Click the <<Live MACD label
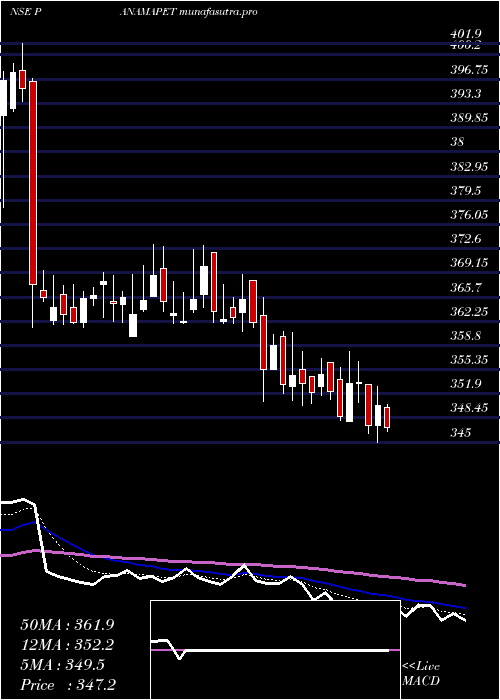This screenshot has height=700, width=500. [421, 674]
